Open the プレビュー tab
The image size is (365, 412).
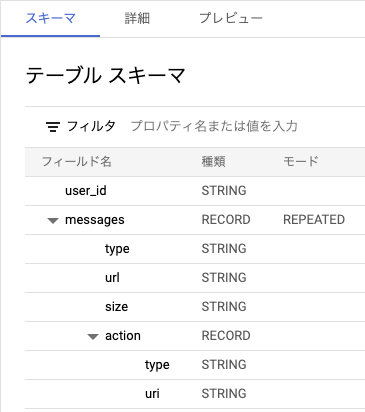(231, 18)
